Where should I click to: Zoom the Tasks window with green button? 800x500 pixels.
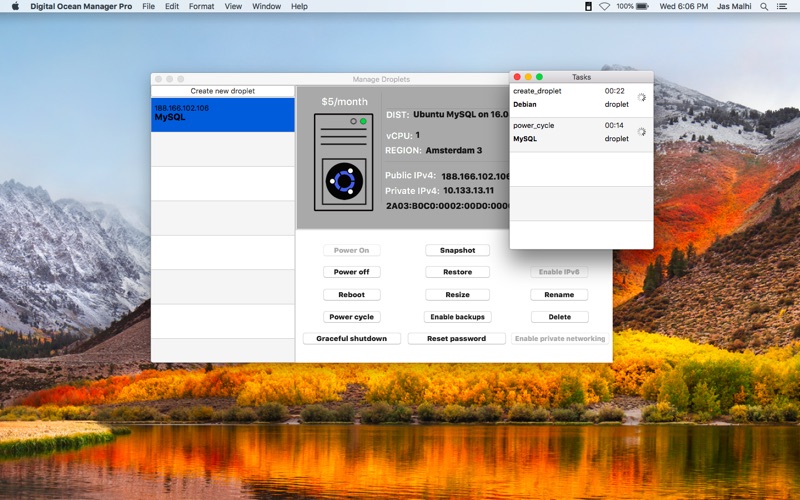coord(539,77)
